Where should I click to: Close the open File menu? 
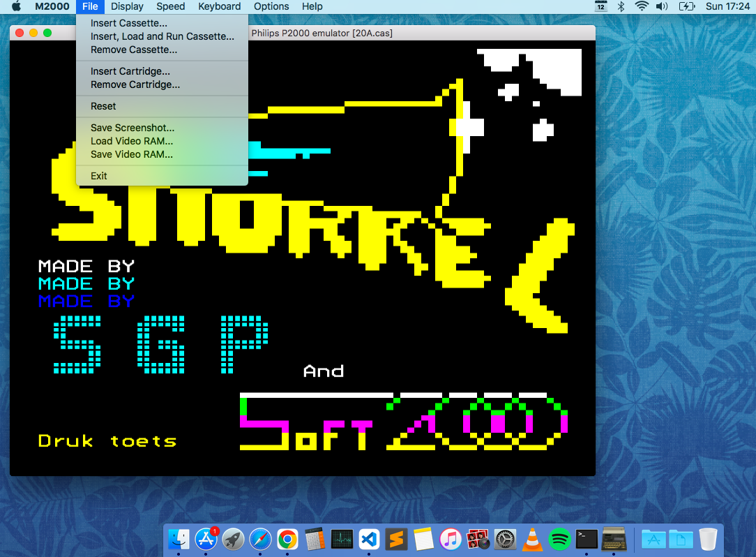pyautogui.click(x=90, y=6)
